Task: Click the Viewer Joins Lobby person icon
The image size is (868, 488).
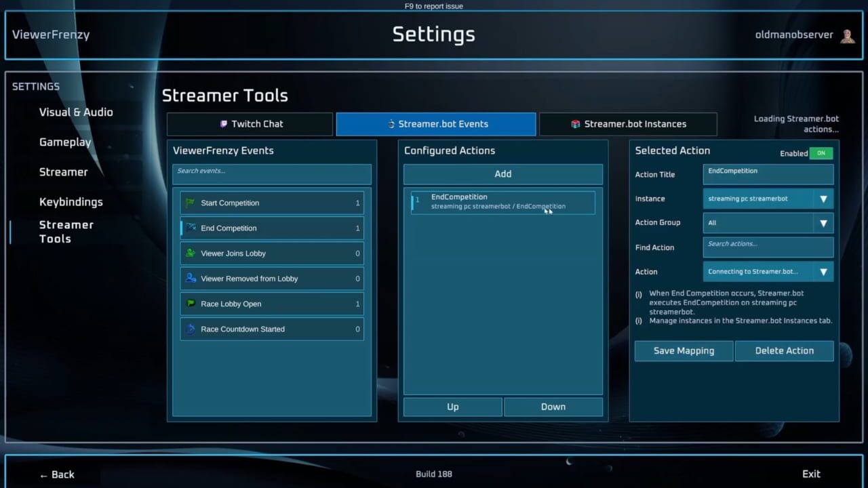Action: tap(191, 253)
